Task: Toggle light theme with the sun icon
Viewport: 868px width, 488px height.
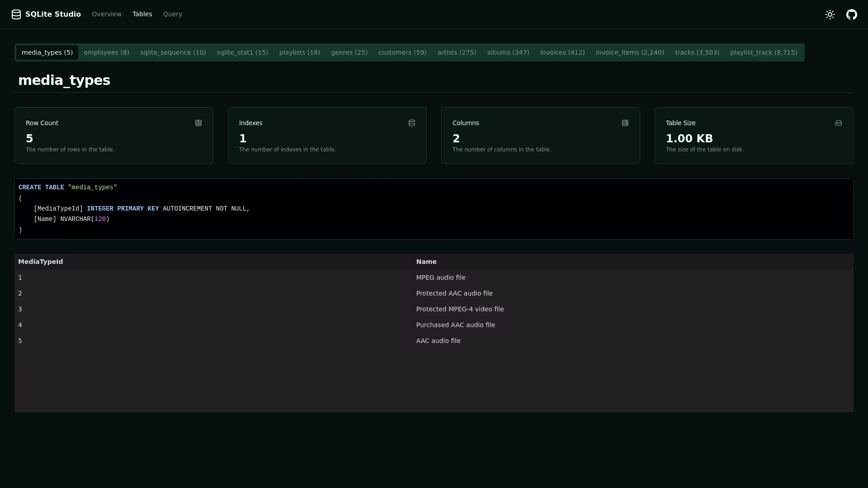Action: click(x=830, y=14)
